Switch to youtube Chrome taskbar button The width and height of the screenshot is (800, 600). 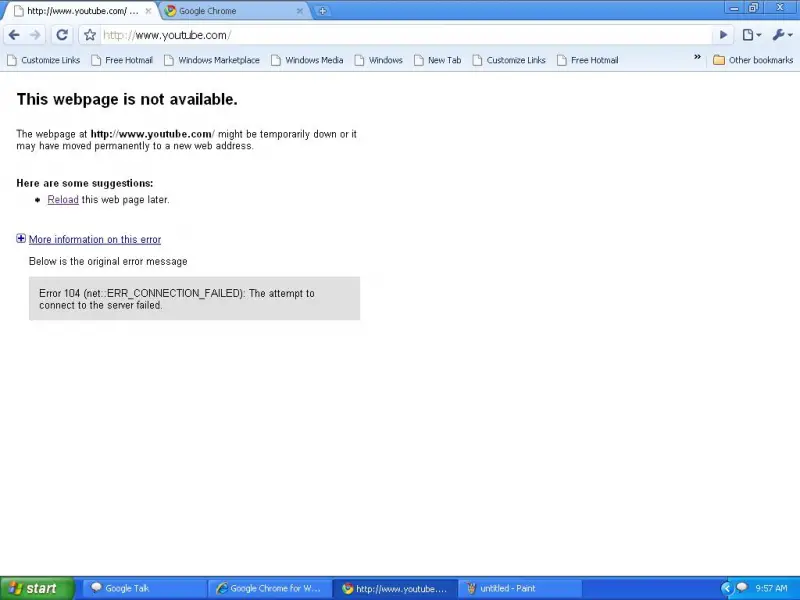pyautogui.click(x=395, y=588)
